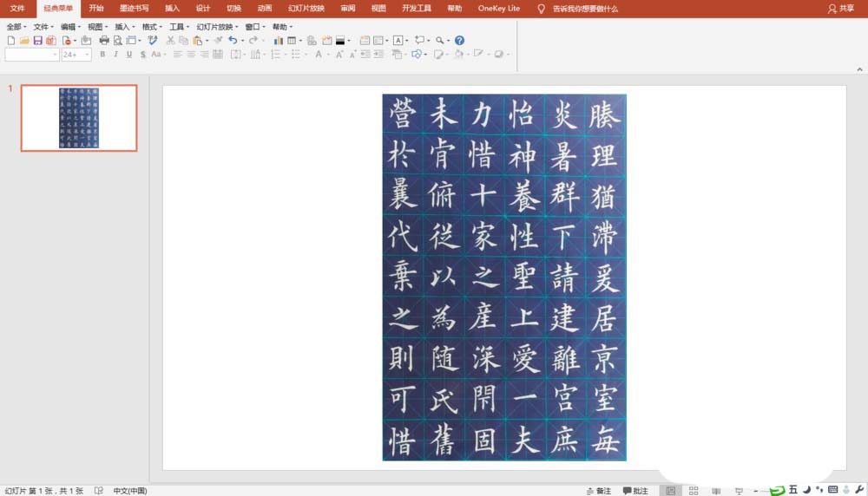Click the 共享 share button
Viewport: 868px width, 496px height.
(841, 9)
